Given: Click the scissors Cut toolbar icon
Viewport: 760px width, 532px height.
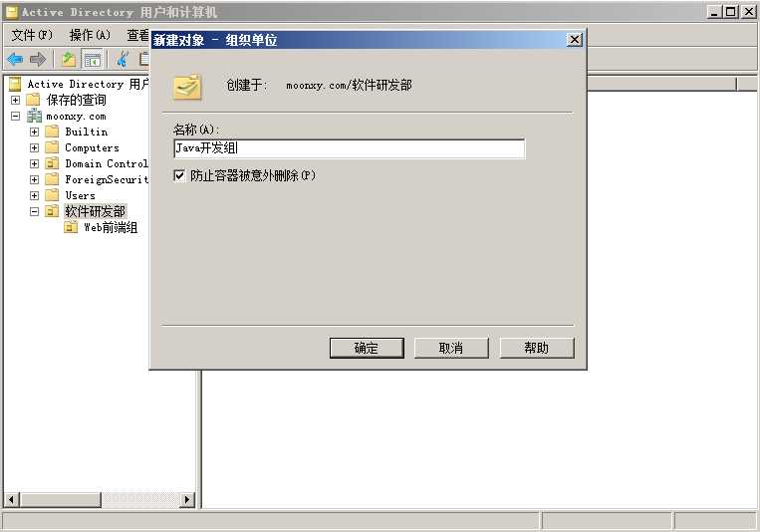Looking at the screenshot, I should tap(124, 60).
